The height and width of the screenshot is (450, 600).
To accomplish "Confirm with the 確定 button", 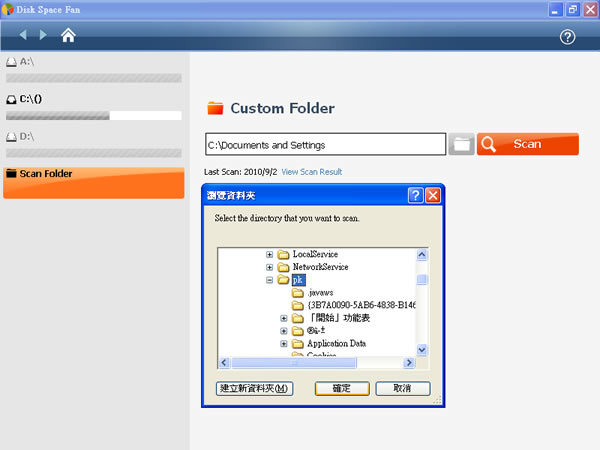I will tap(342, 388).
